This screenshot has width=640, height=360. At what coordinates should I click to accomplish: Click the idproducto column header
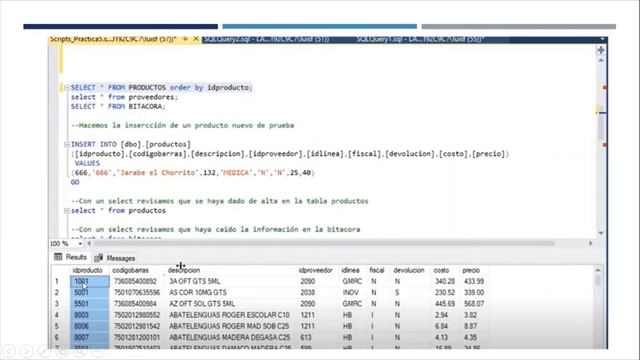87,270
